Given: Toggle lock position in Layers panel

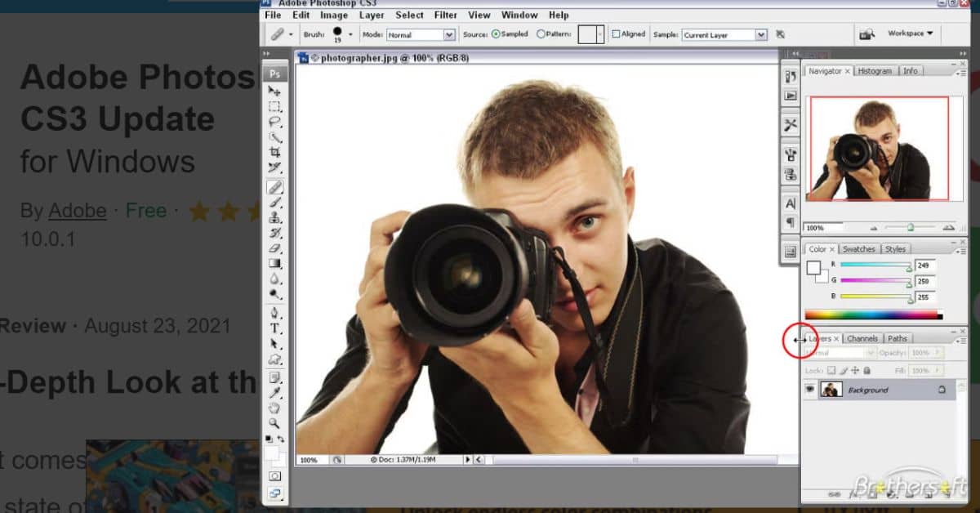Looking at the screenshot, I should tap(855, 371).
